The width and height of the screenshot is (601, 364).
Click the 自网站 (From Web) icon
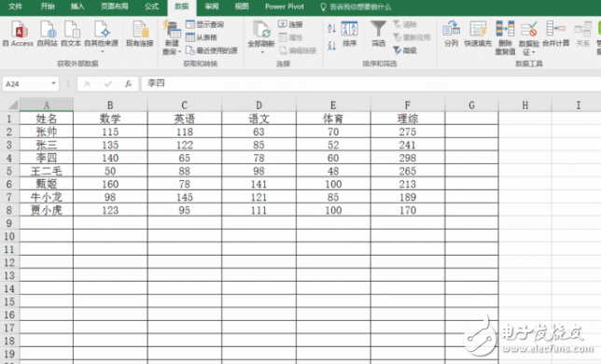click(48, 34)
